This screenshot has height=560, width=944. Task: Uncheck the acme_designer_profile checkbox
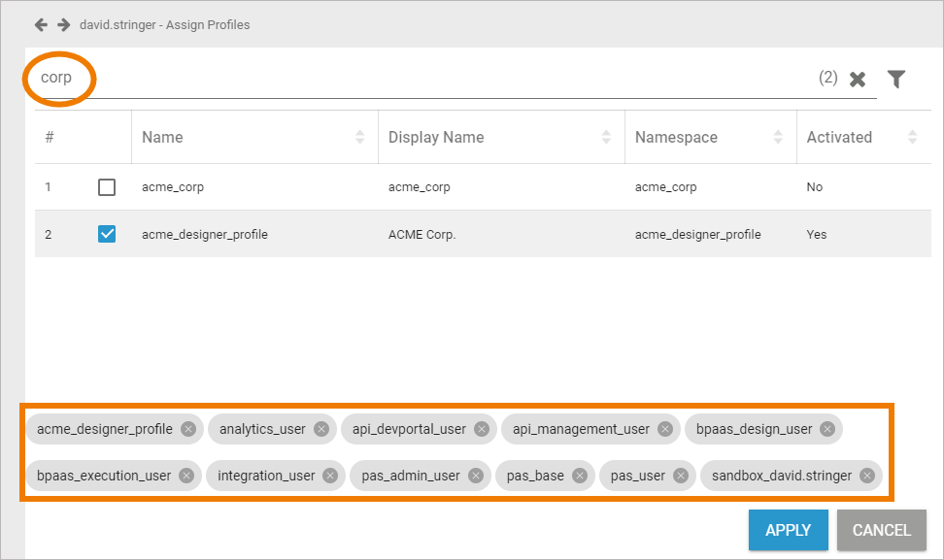[107, 234]
